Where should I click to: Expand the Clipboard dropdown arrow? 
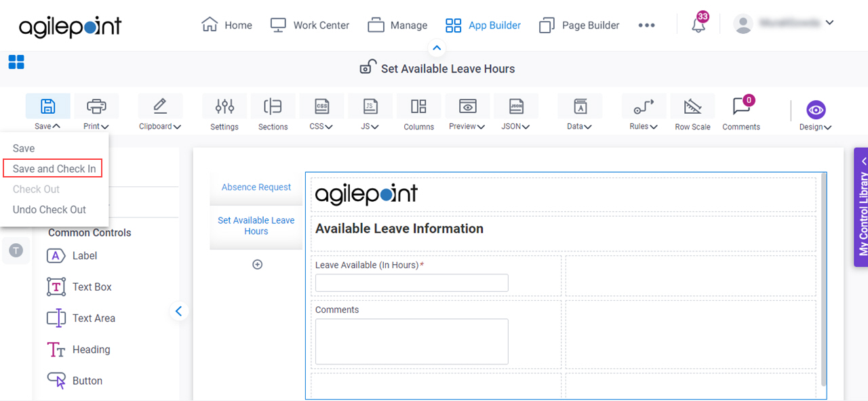177,126
